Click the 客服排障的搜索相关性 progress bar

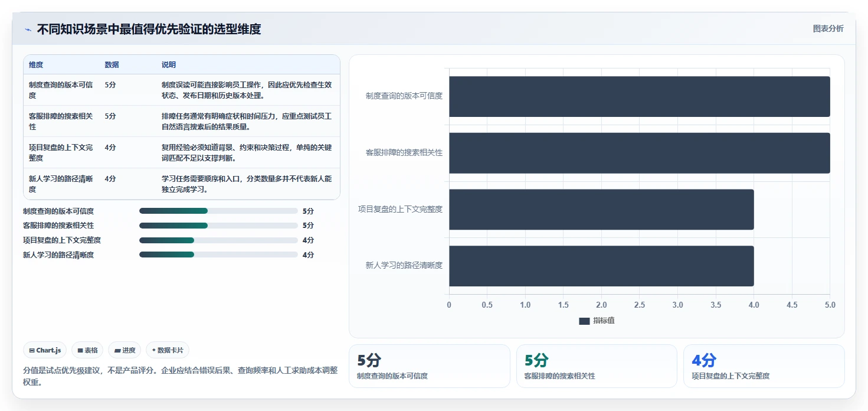click(x=218, y=226)
